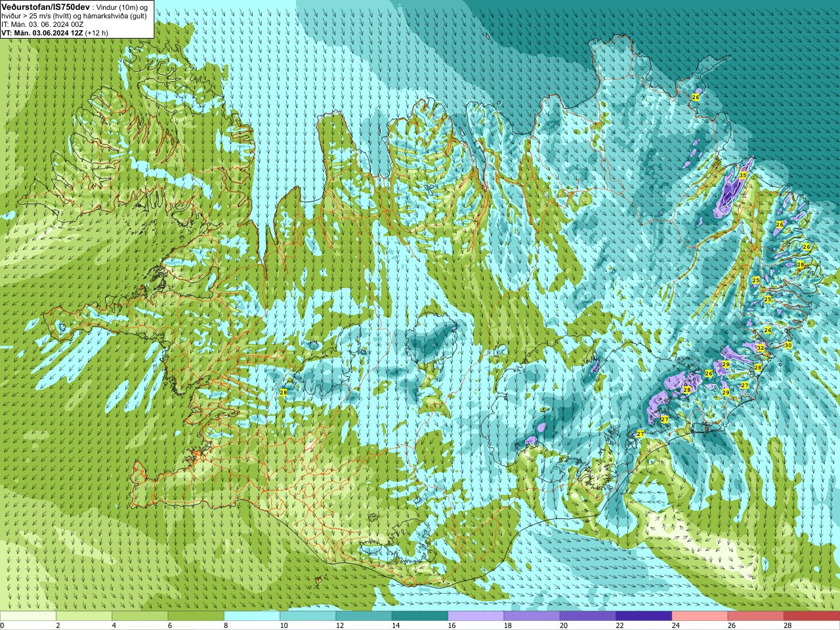The height and width of the screenshot is (630, 840).
Task: Click the 28+ m/s red legend swatch
Action: 812,616
